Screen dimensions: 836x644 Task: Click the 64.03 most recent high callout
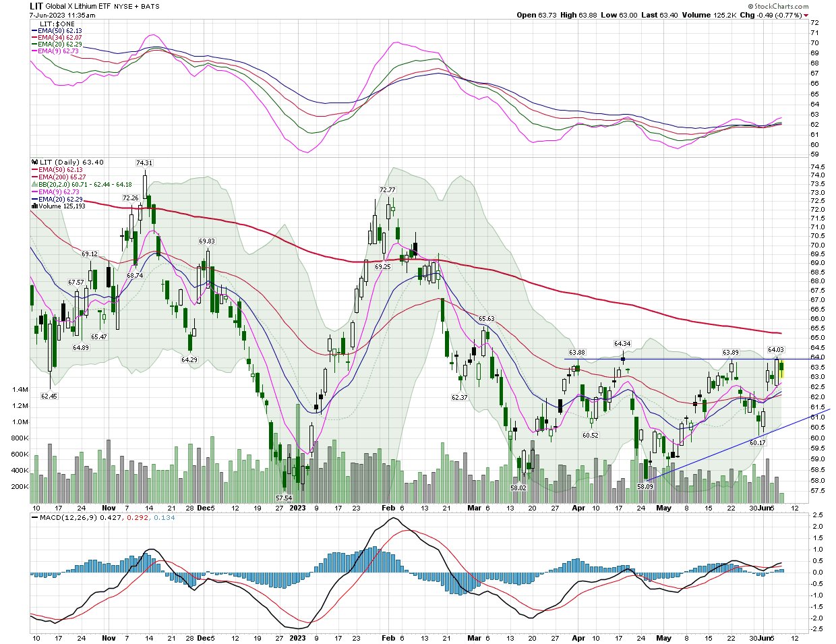pos(776,349)
